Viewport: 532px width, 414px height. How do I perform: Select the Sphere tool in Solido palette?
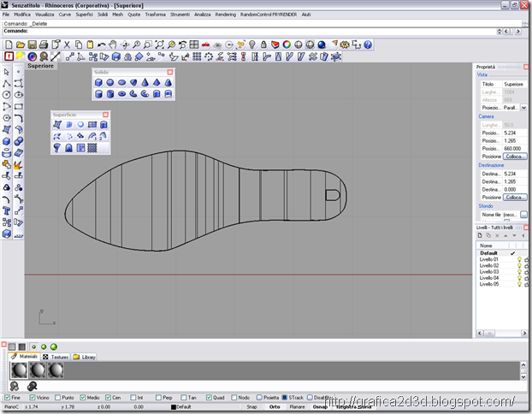110,82
